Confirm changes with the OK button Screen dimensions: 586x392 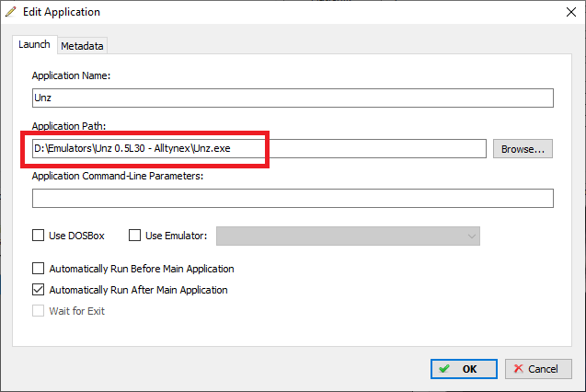(464, 369)
